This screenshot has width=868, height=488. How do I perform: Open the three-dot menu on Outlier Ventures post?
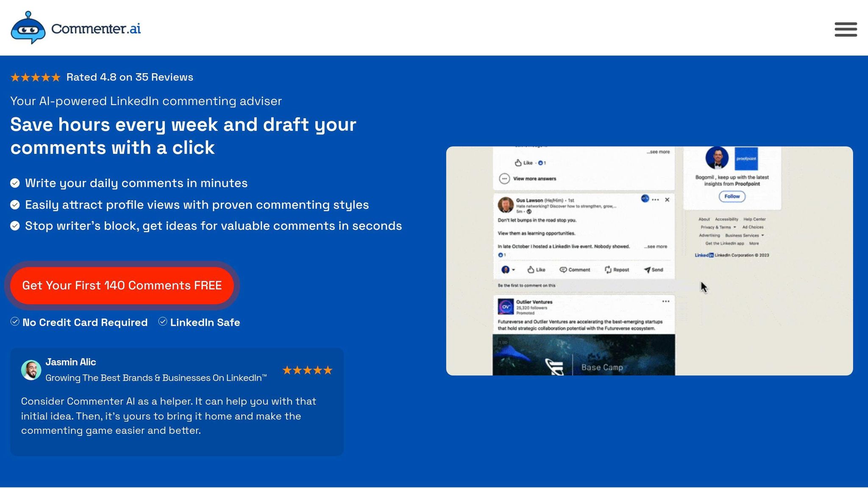point(666,302)
